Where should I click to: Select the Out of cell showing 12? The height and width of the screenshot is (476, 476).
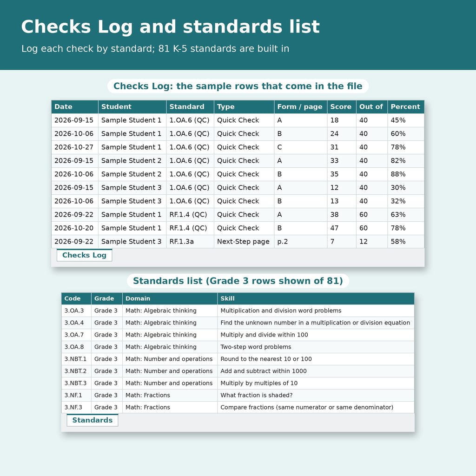[x=372, y=242]
